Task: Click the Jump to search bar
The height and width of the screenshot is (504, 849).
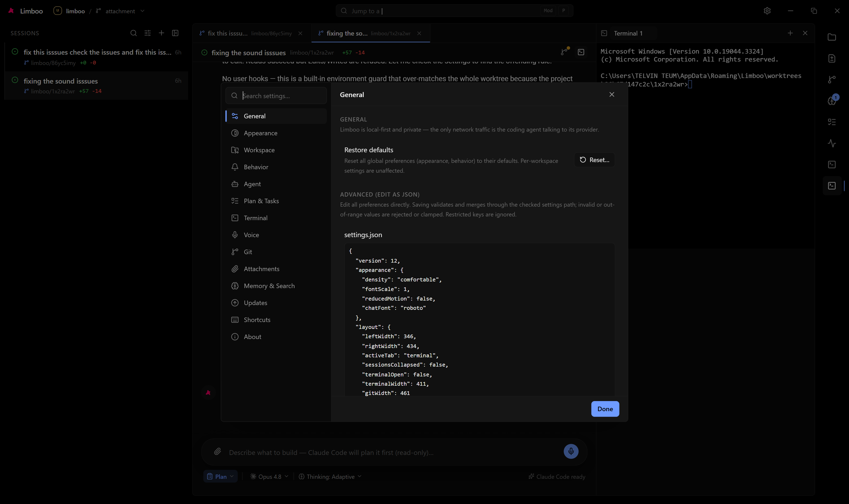Action: point(454,11)
